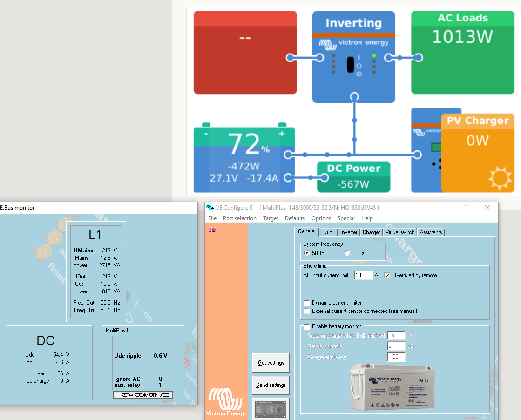Minimize the VE Configure 3 window
This screenshot has width=521, height=420.
click(445, 208)
